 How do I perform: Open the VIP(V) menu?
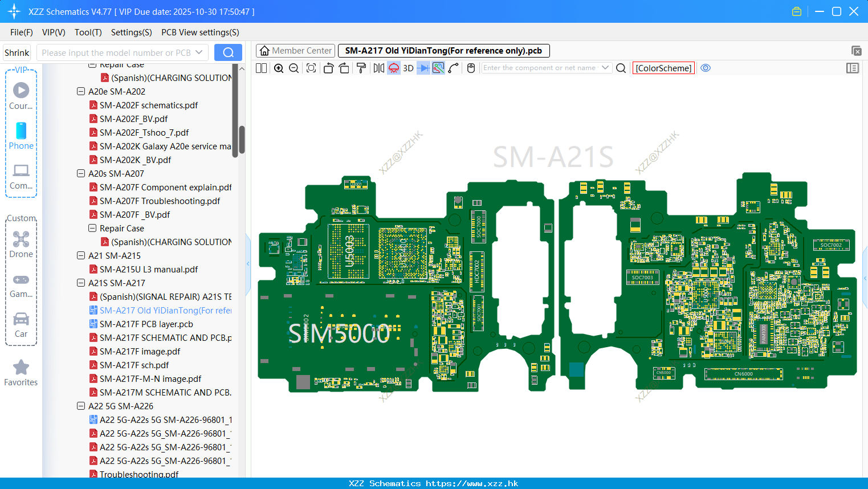(54, 32)
